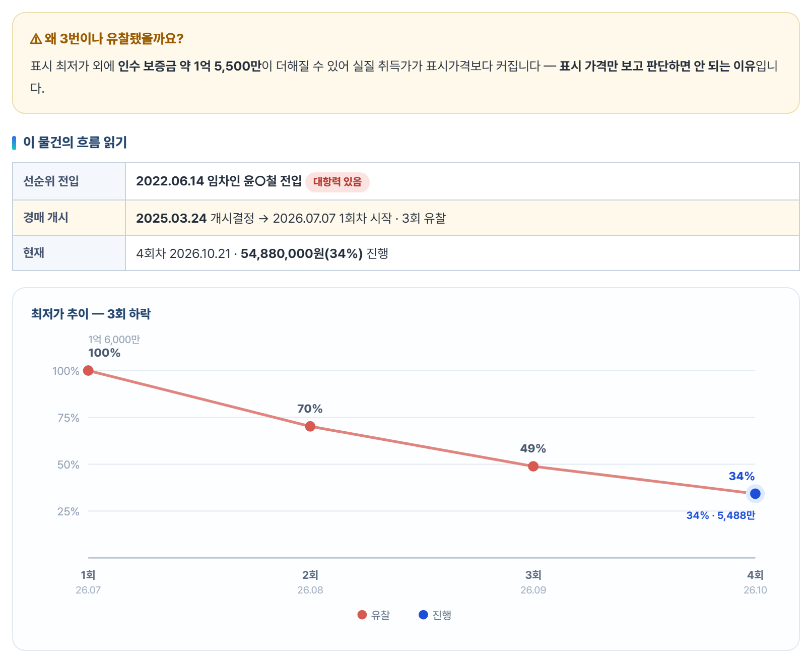Click the chart title '최저가 추이 — 3회 하락'

coord(91,314)
